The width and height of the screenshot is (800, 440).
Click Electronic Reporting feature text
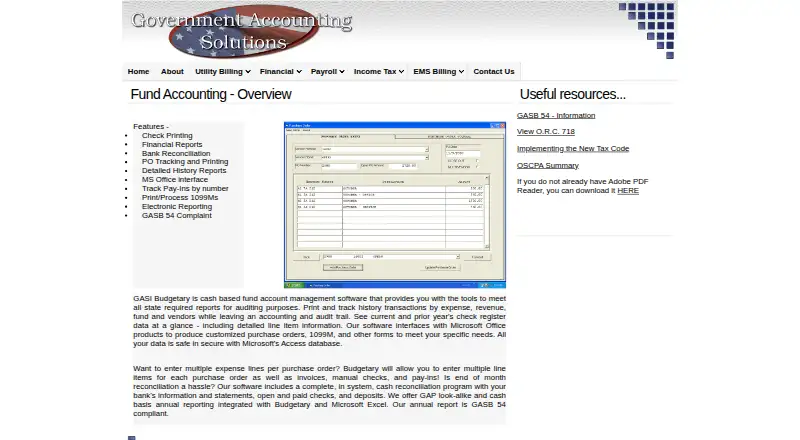[177, 207]
